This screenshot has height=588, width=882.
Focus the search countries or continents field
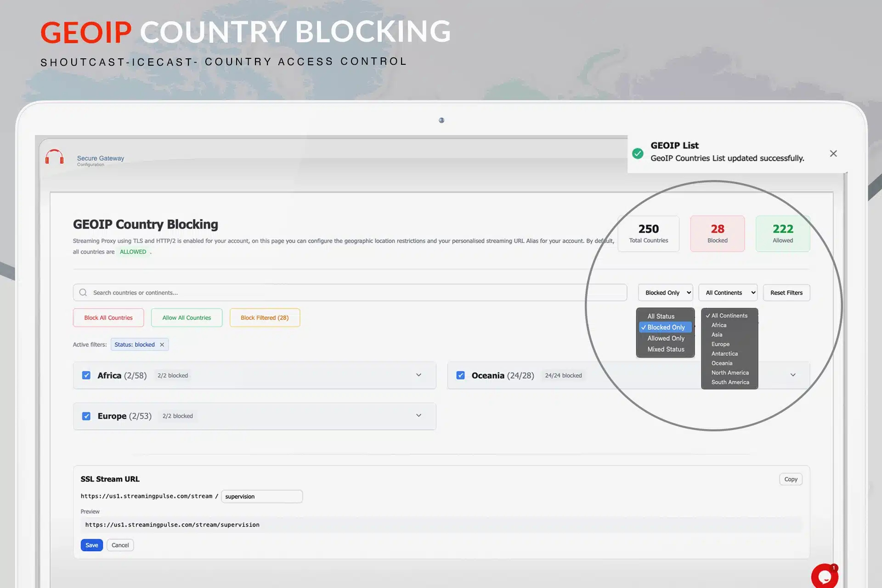(x=350, y=293)
